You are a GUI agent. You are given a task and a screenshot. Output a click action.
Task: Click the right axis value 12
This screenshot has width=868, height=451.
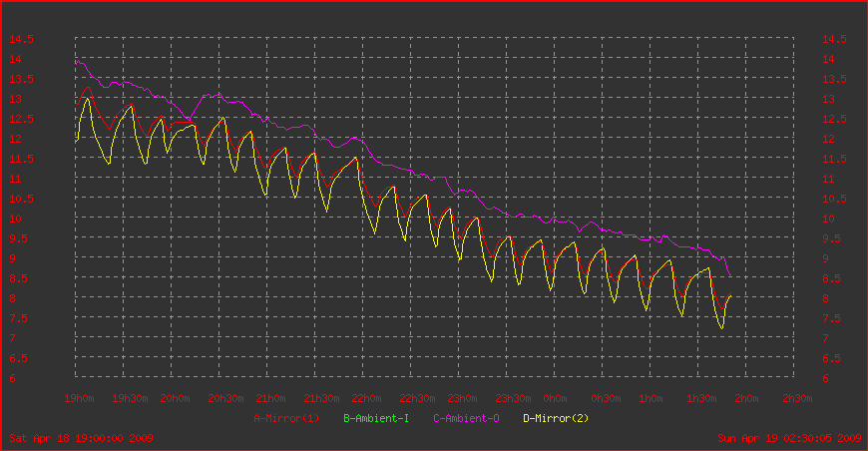click(828, 139)
